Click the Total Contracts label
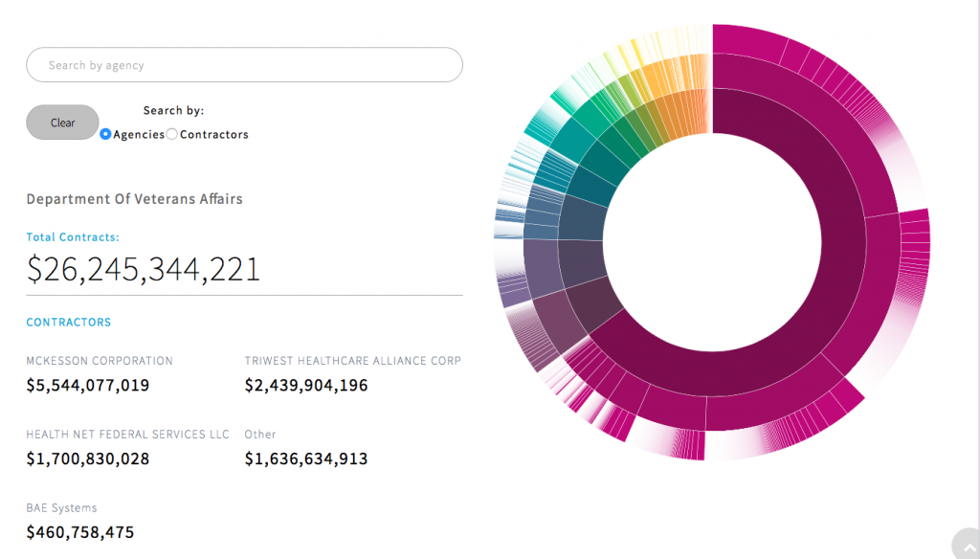Viewport: 980px width, 559px height. click(x=73, y=237)
